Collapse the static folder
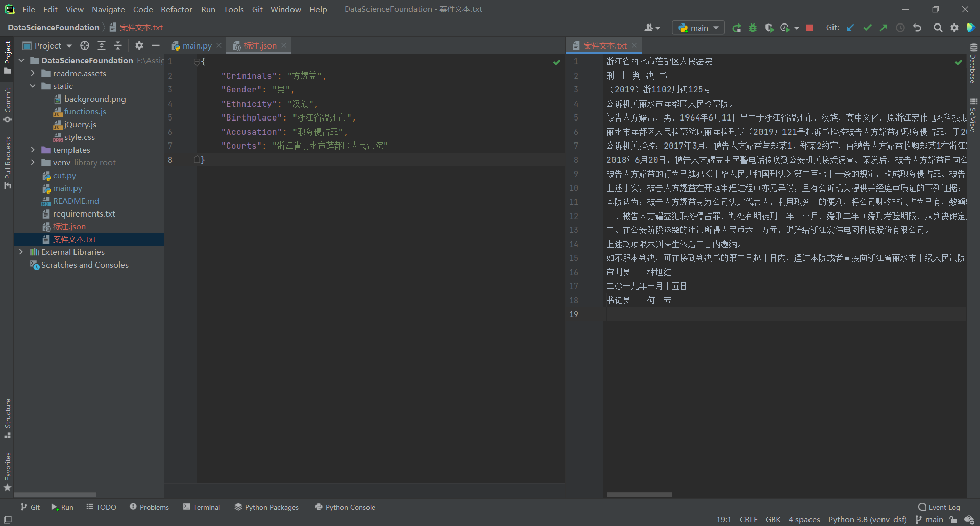This screenshot has width=980, height=526. pos(33,86)
